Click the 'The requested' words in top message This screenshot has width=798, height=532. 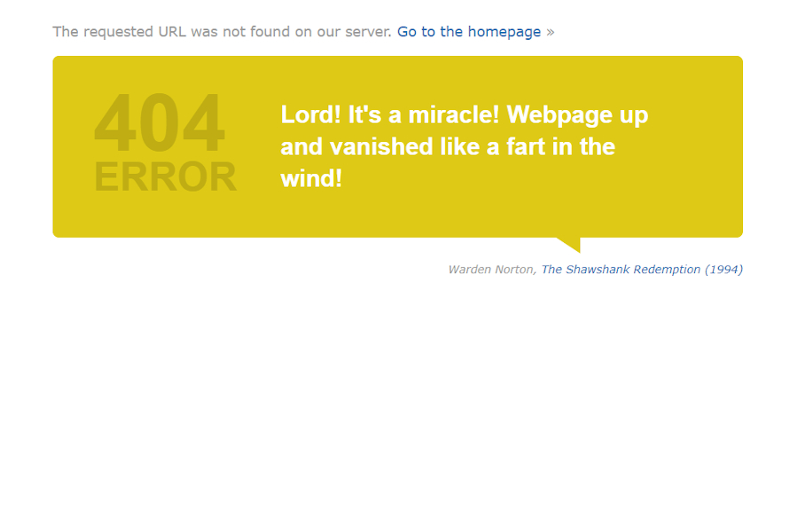point(103,32)
